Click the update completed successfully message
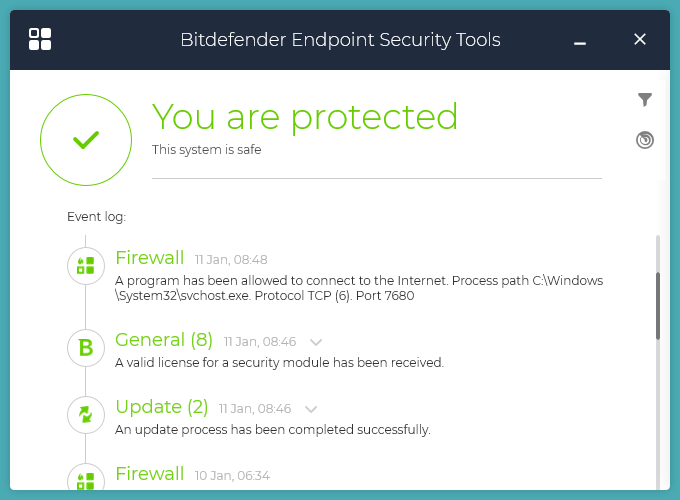The width and height of the screenshot is (680, 500). point(272,429)
